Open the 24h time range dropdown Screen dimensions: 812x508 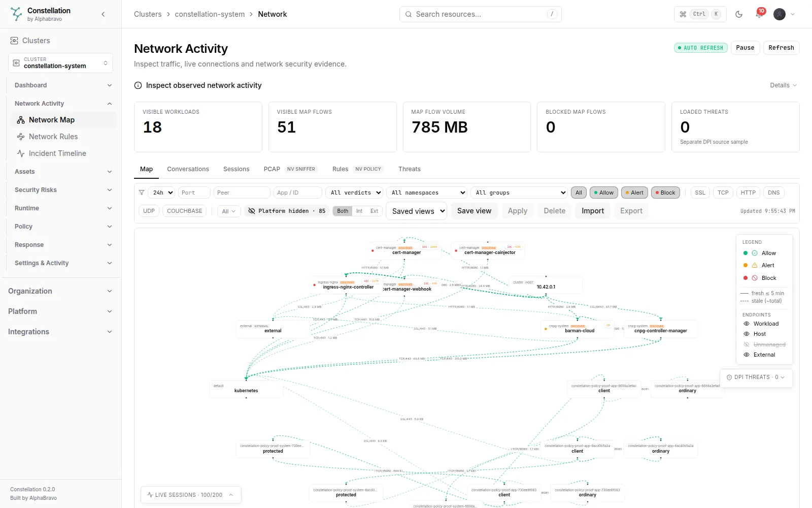click(x=162, y=193)
